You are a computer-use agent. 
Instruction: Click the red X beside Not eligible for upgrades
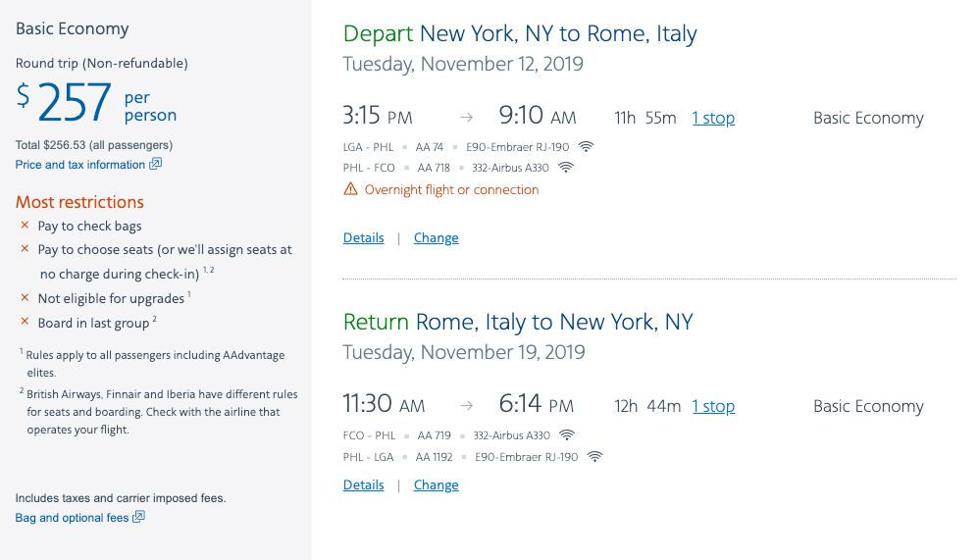[26, 298]
